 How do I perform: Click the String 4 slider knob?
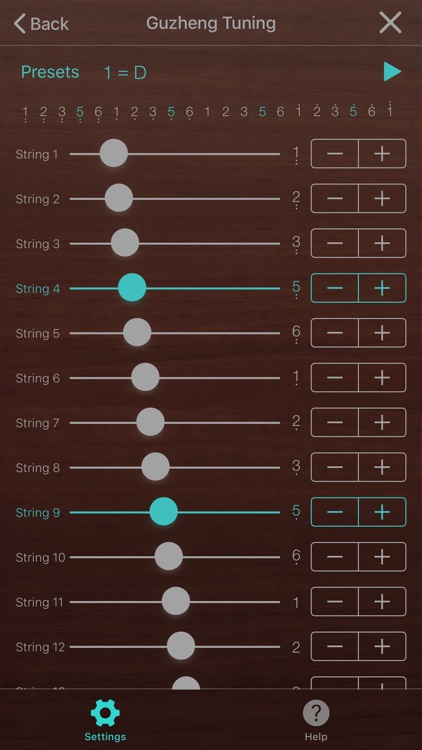coord(132,288)
